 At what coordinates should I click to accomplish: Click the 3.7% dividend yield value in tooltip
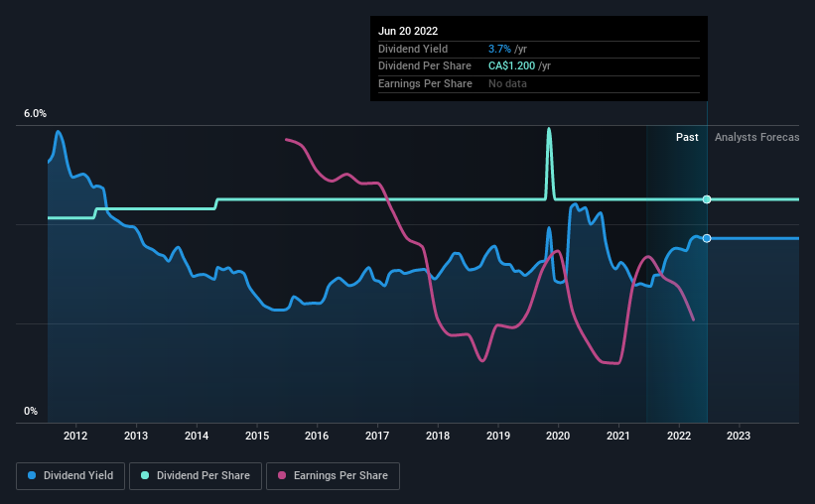click(499, 49)
